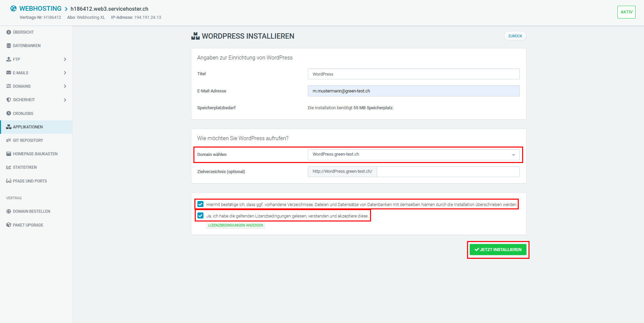Click the Übersicht info icon in sidebar
Viewport: 644px width, 323px height.
click(9, 32)
